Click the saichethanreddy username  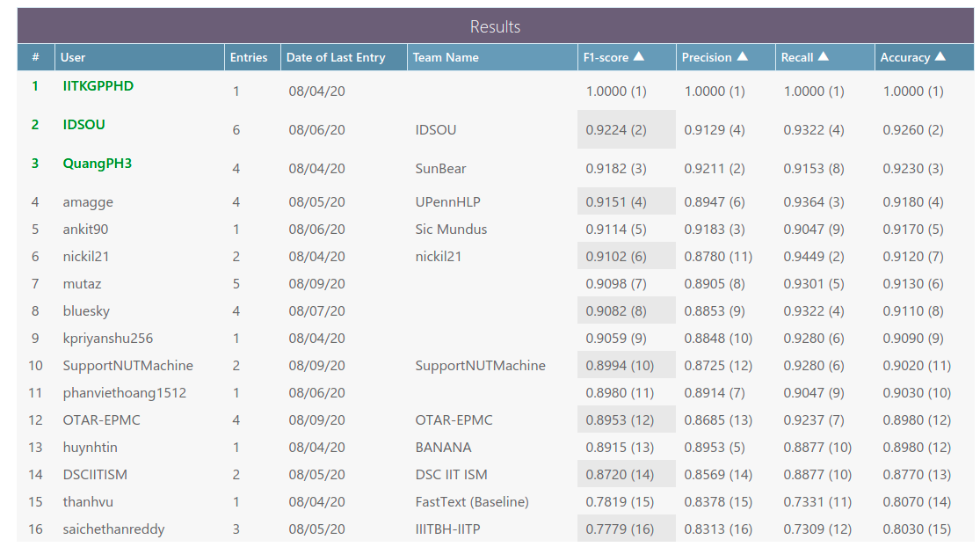(114, 529)
